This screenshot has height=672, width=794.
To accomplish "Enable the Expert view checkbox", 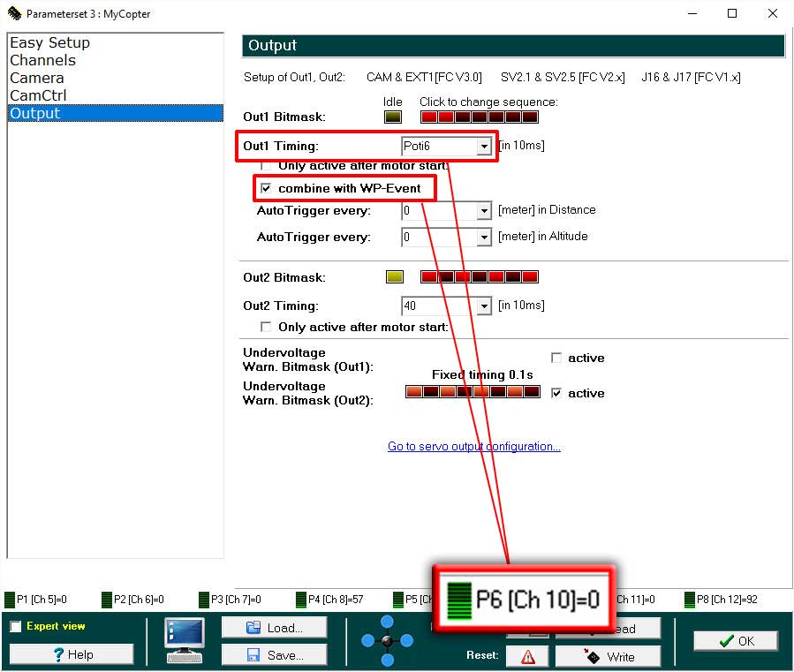I will click(15, 627).
